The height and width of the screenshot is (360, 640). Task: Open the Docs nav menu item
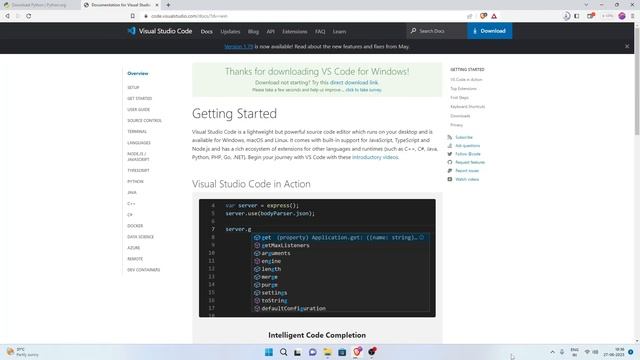click(207, 31)
